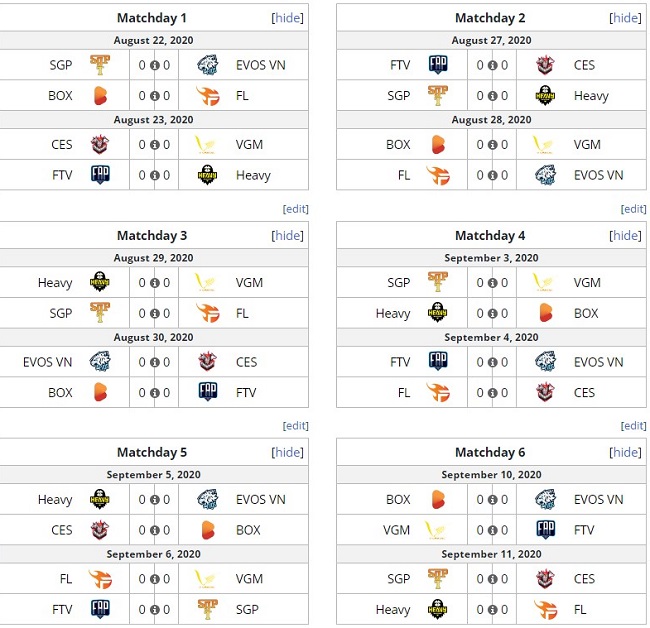This screenshot has width=650, height=628.
Task: Show match info for CES vs BOX, Matchday 5
Action: [154, 530]
